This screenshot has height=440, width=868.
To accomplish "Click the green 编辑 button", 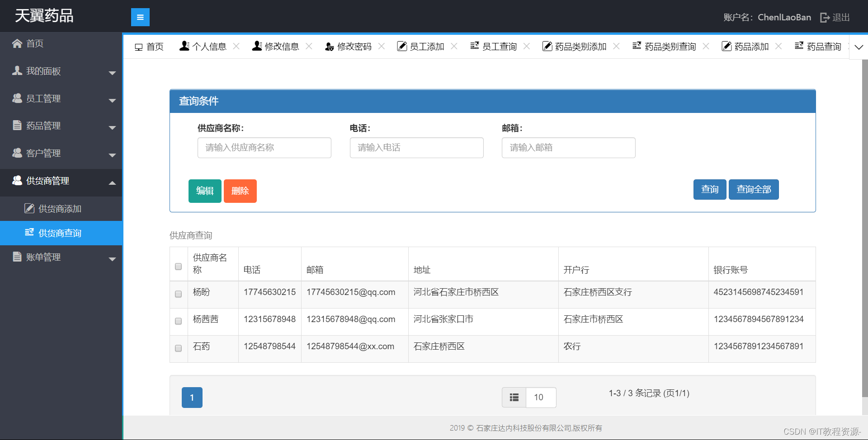I will 205,191.
